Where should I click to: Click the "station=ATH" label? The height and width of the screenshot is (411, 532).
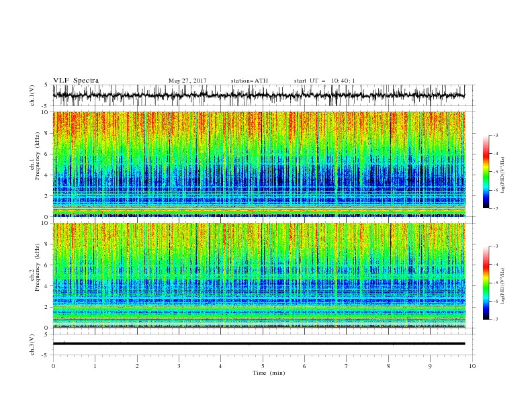(249, 81)
